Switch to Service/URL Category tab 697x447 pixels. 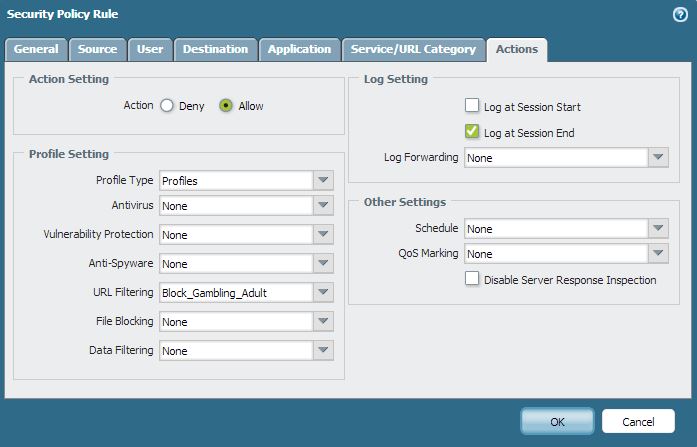click(413, 49)
